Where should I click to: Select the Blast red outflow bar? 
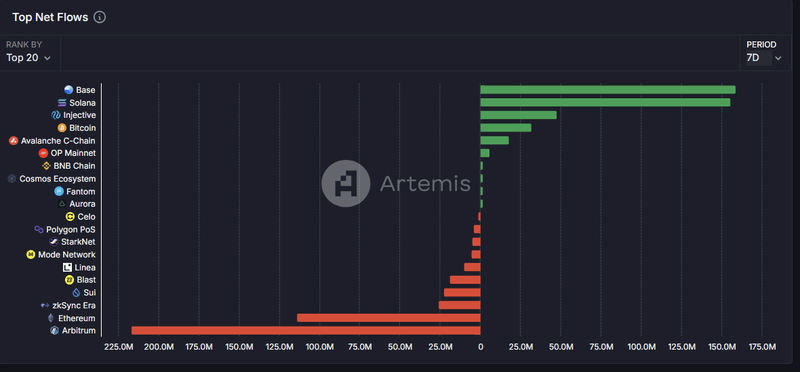465,280
